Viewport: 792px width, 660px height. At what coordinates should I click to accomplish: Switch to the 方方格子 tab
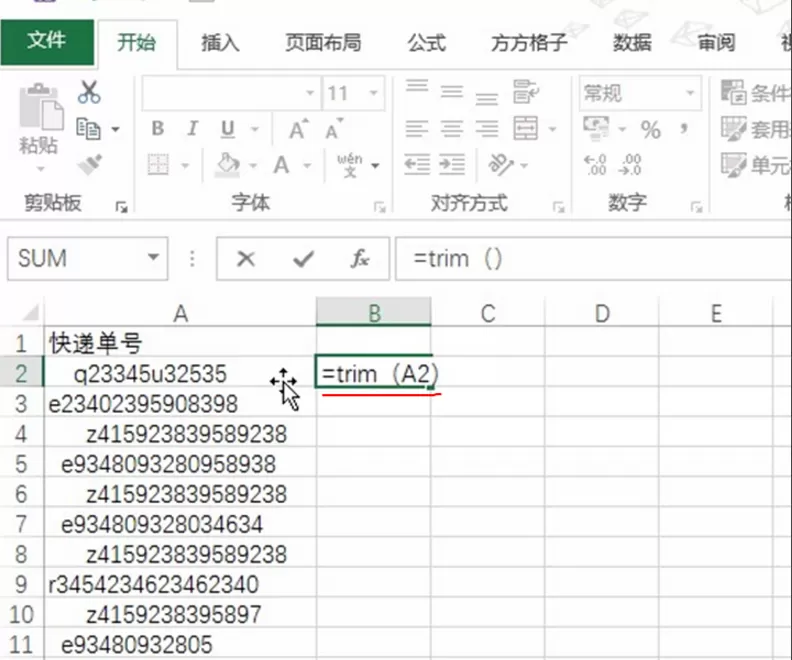529,42
